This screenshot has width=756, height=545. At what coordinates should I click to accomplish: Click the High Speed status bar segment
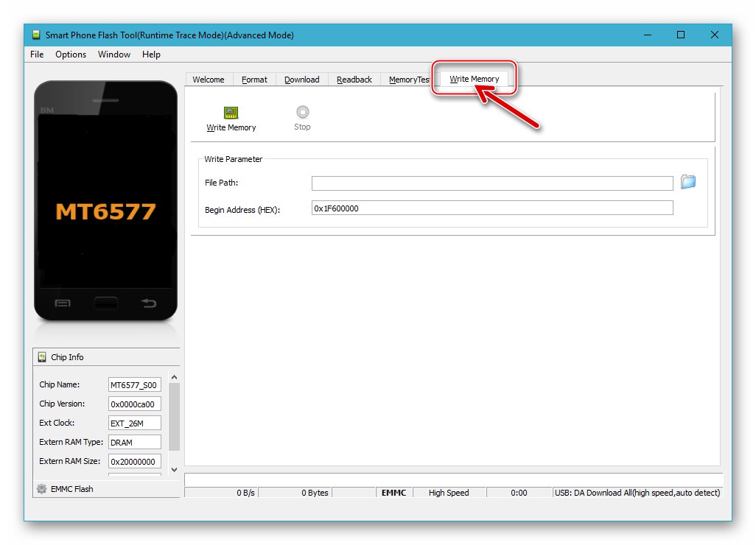click(449, 492)
